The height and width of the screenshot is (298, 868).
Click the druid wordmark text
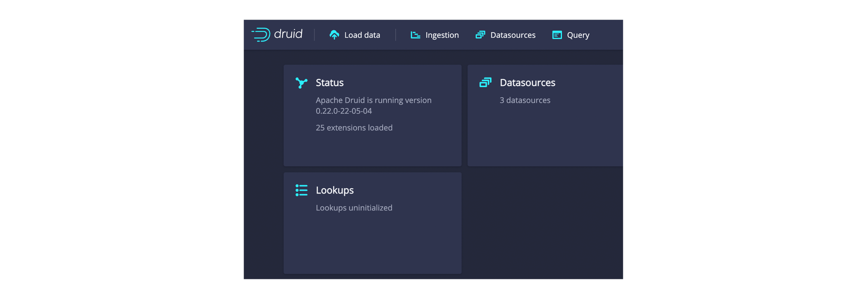click(288, 34)
